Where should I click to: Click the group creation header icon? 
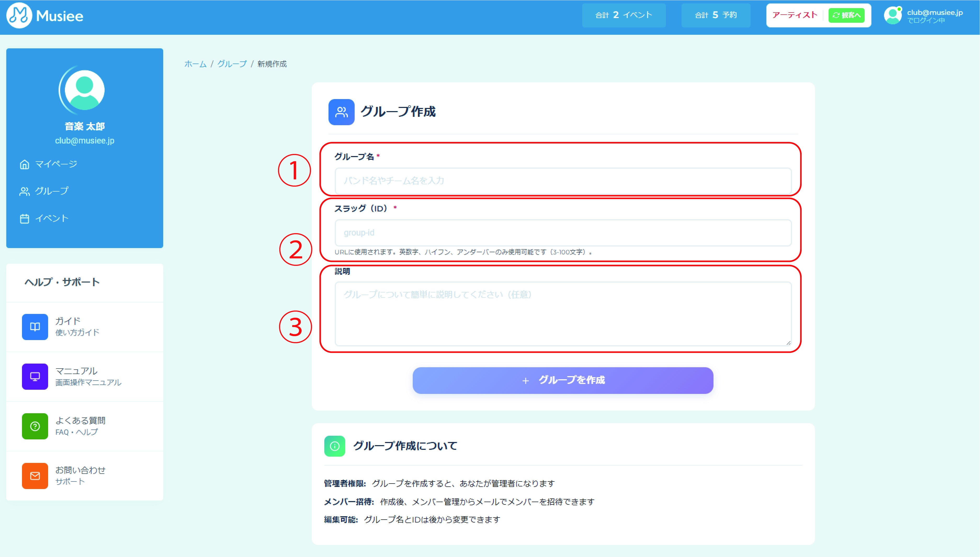pyautogui.click(x=341, y=112)
